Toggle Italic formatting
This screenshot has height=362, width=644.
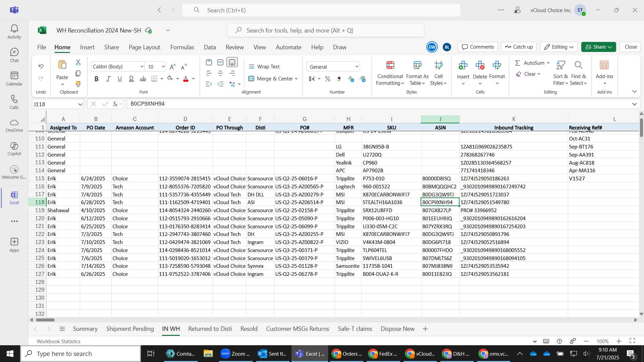point(108,79)
